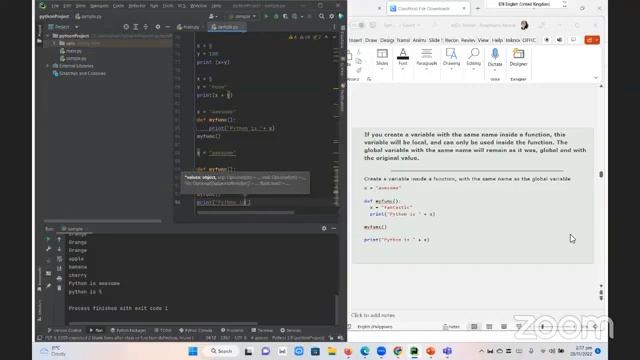Switch to the Review tab in PowerPoint
The width and height of the screenshot is (640, 360).
468,40
